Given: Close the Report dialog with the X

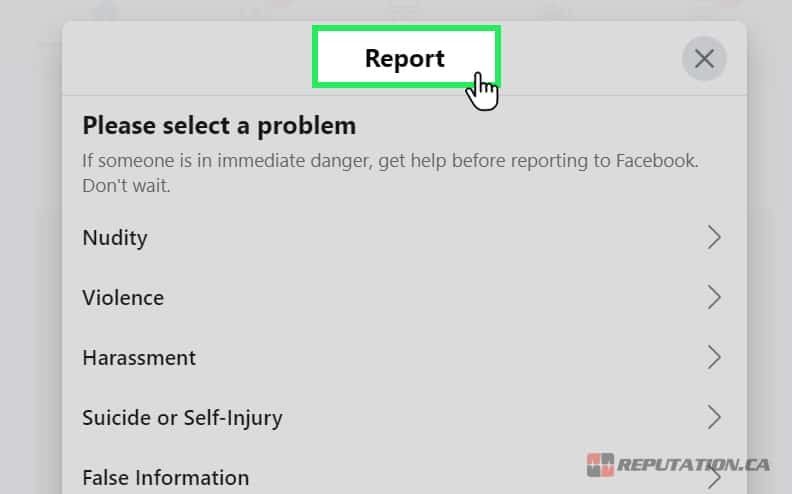Looking at the screenshot, I should click(704, 59).
